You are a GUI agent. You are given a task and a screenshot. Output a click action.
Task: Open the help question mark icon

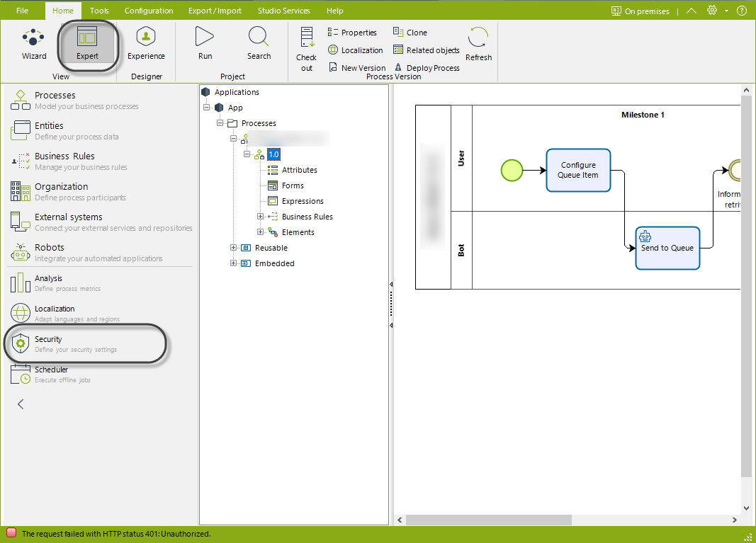coord(742,11)
